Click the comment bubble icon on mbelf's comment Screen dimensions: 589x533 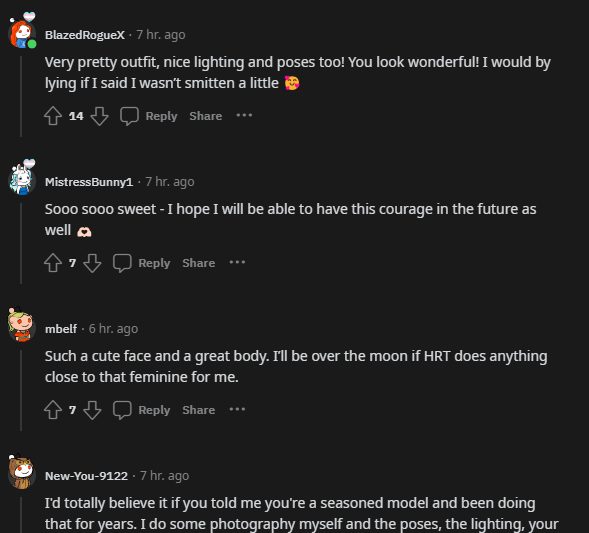[x=122, y=409]
